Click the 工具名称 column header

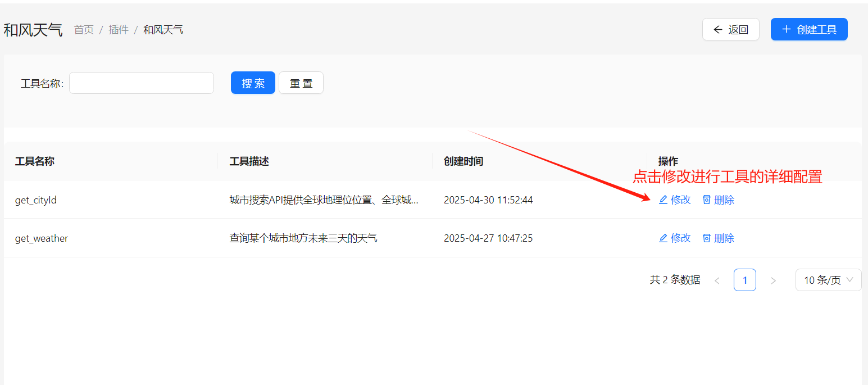coord(35,161)
